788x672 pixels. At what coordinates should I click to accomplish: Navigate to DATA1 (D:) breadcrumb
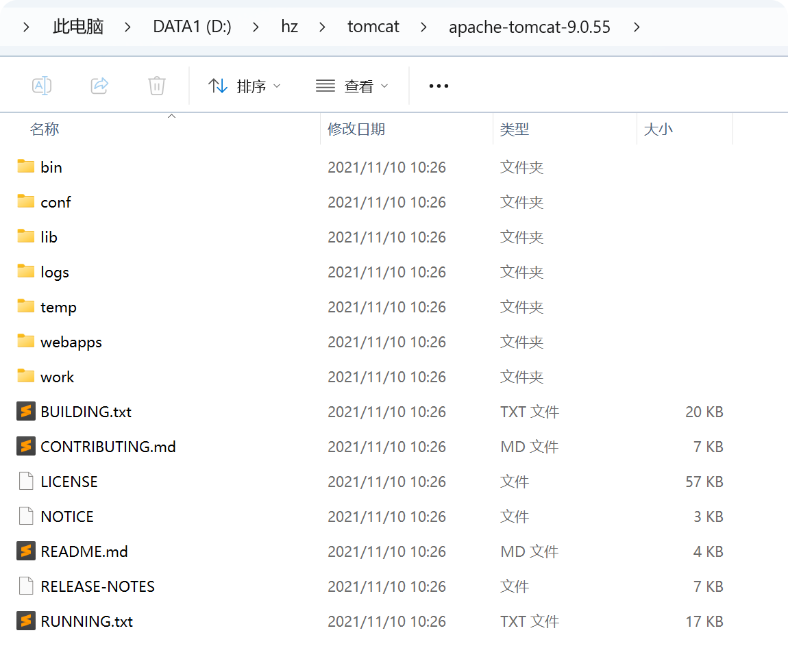tap(192, 27)
